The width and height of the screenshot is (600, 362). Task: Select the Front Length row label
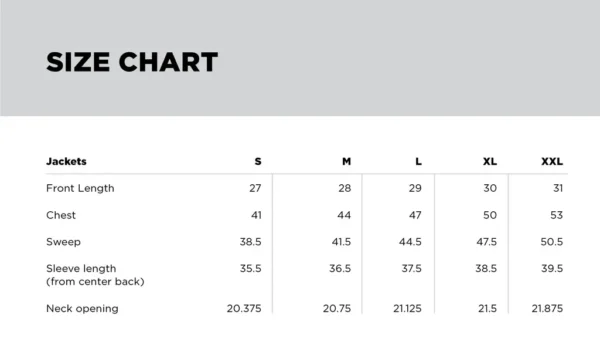click(80, 188)
